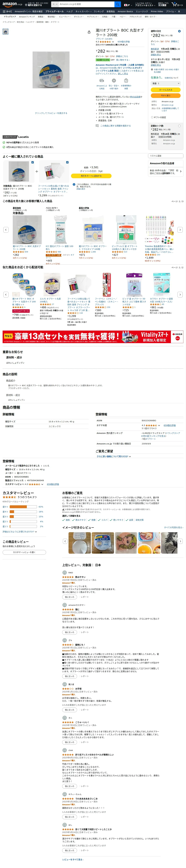Click main BOC オブラート product image
This screenshot has height=868, width=186.
51,70
